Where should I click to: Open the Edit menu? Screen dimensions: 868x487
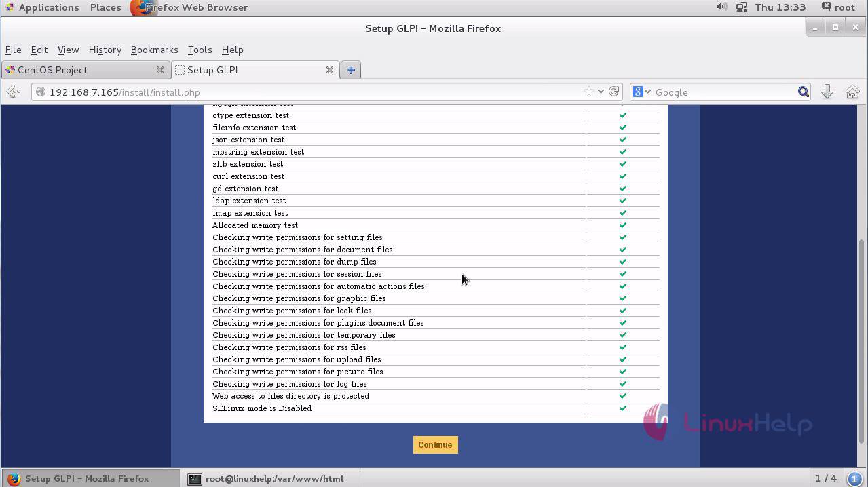pyautogui.click(x=39, y=50)
